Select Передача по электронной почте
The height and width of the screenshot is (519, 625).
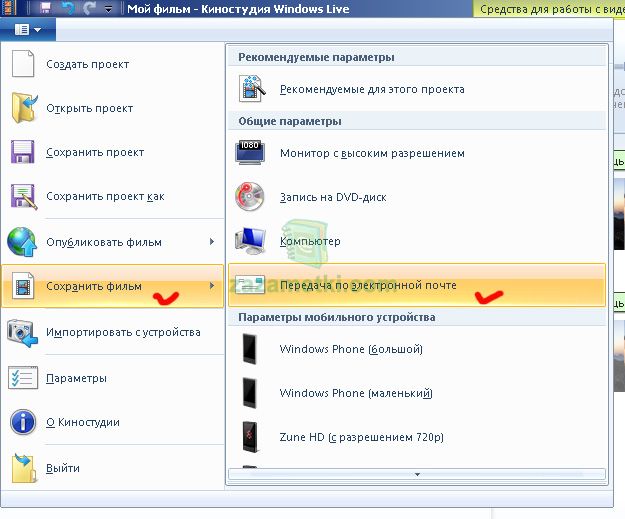(417, 285)
